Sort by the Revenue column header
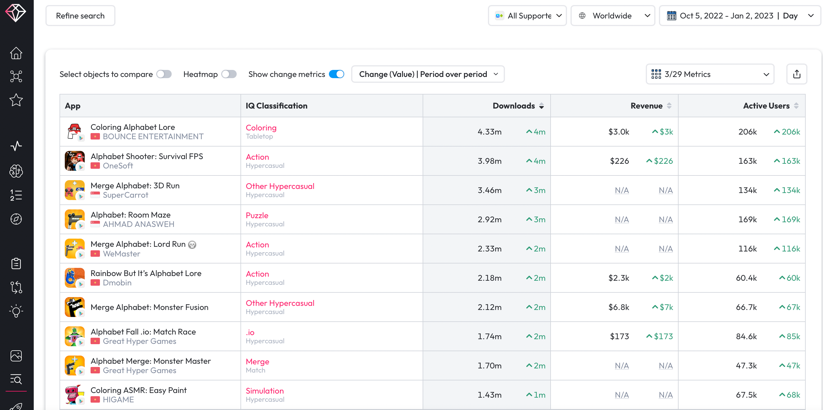Image resolution: width=823 pixels, height=410 pixels. [651, 106]
